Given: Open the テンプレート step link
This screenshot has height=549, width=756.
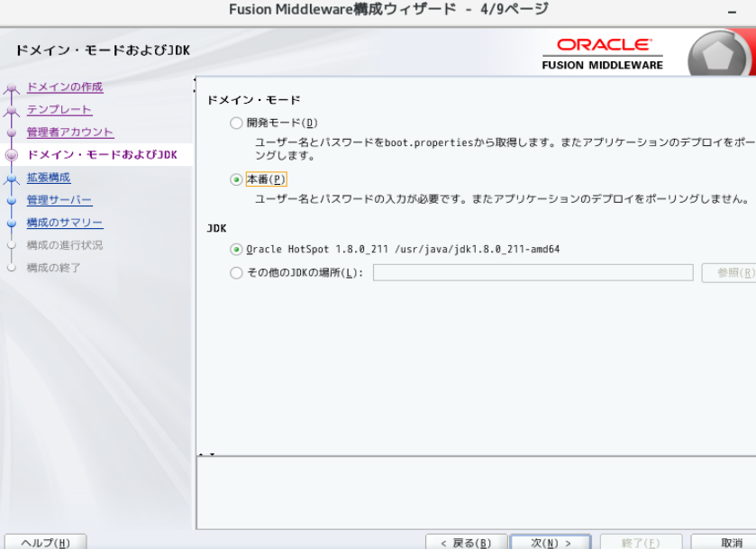Looking at the screenshot, I should tap(59, 110).
